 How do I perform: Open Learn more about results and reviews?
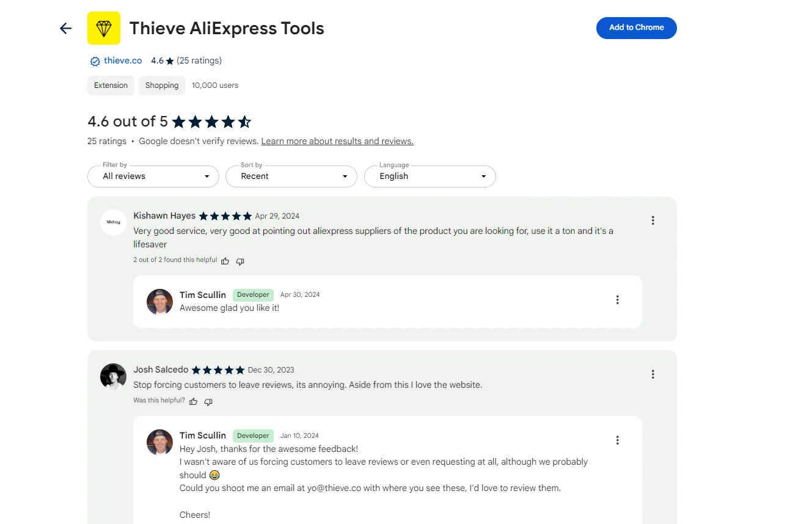pyautogui.click(x=337, y=141)
